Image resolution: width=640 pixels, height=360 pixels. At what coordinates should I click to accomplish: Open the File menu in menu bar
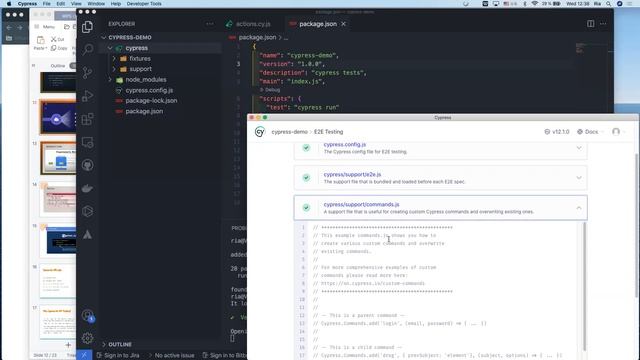point(47,4)
